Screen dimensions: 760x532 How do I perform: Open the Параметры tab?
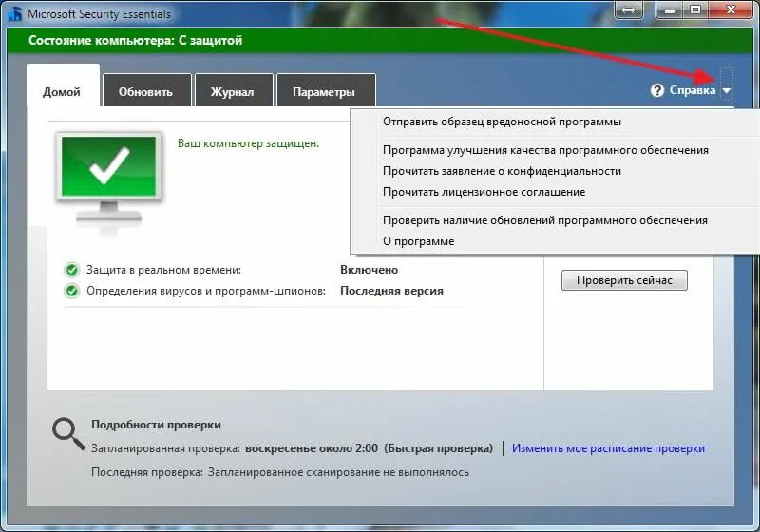[x=324, y=91]
